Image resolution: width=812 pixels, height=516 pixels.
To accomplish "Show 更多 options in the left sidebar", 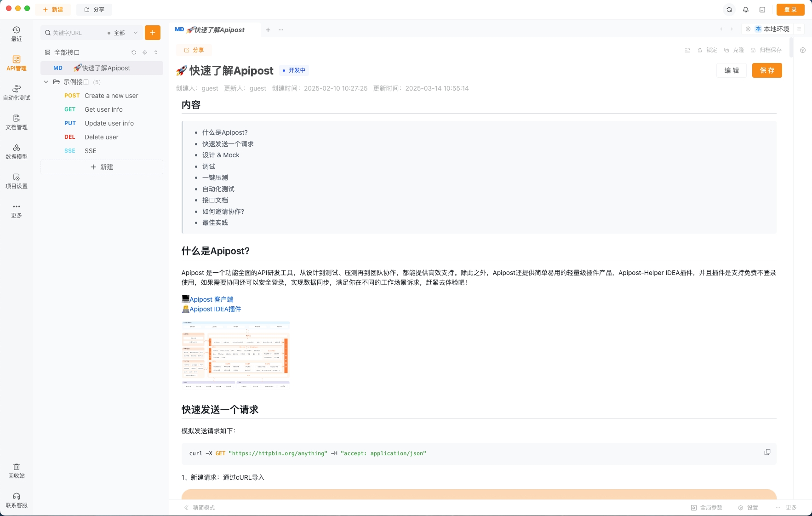I will [x=17, y=211].
